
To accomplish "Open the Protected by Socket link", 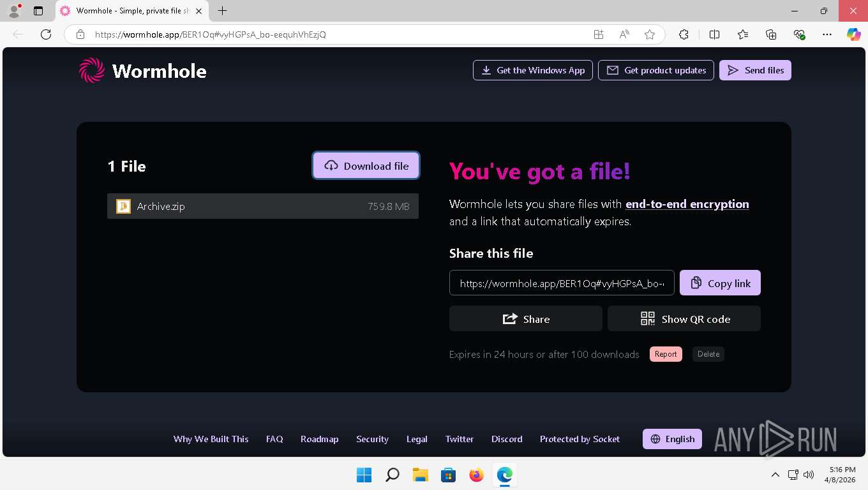I will pos(580,439).
